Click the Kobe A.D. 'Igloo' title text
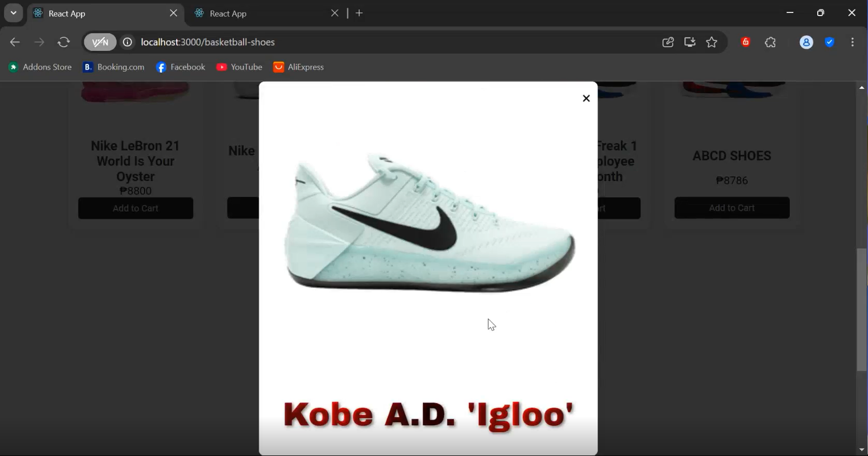This screenshot has height=456, width=868. click(x=429, y=415)
